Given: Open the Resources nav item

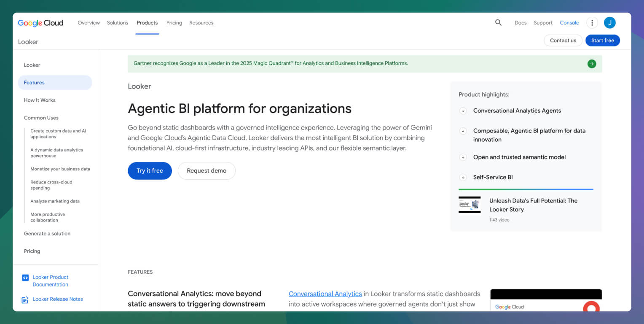Looking at the screenshot, I should (201, 23).
